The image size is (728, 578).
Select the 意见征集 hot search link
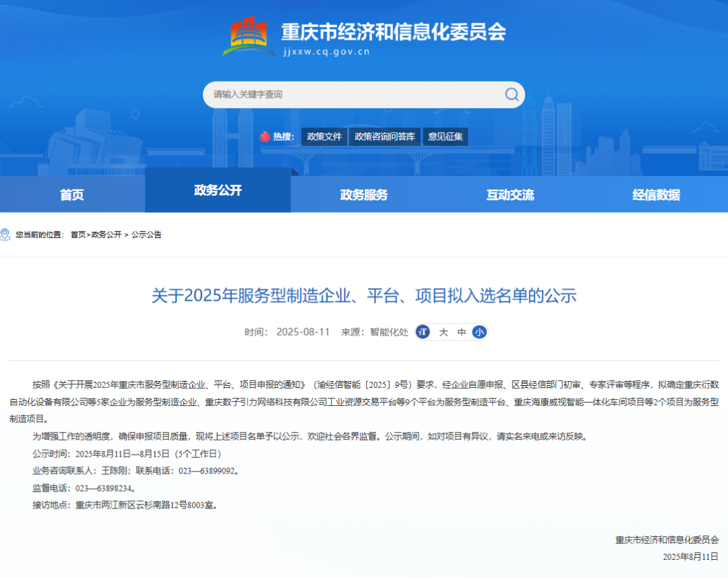point(446,136)
